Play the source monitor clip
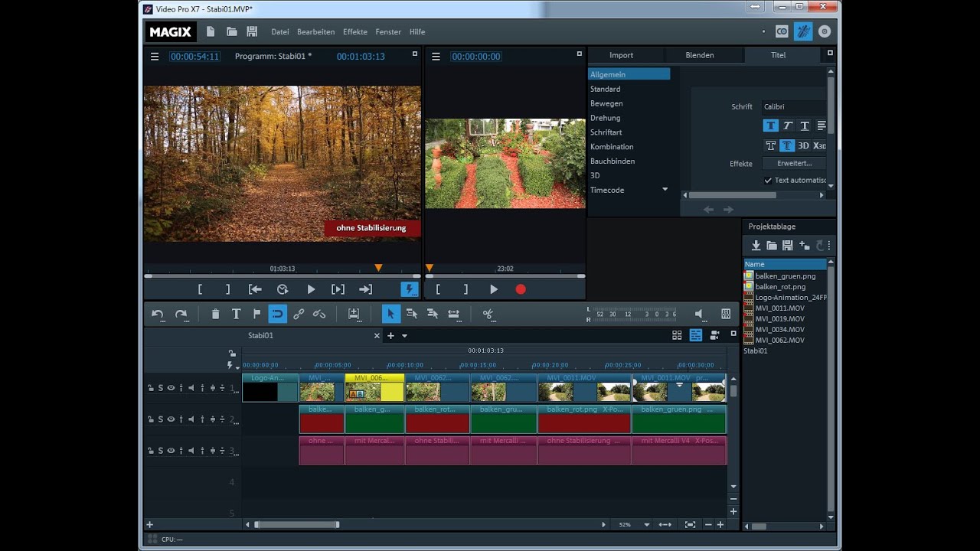 pos(494,289)
